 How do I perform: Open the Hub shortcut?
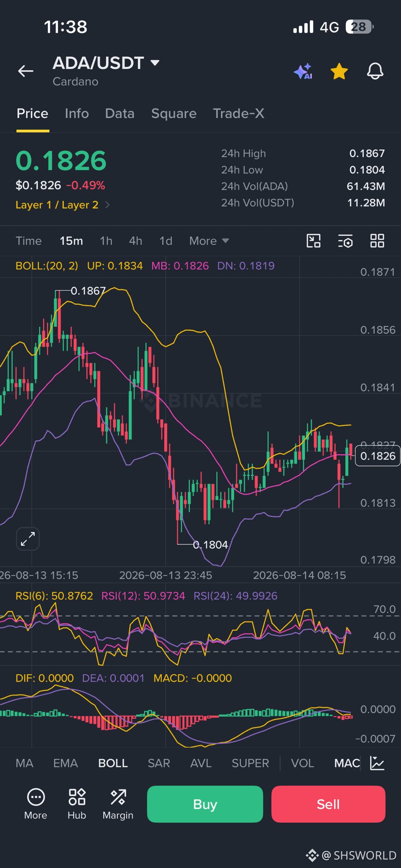click(x=77, y=804)
